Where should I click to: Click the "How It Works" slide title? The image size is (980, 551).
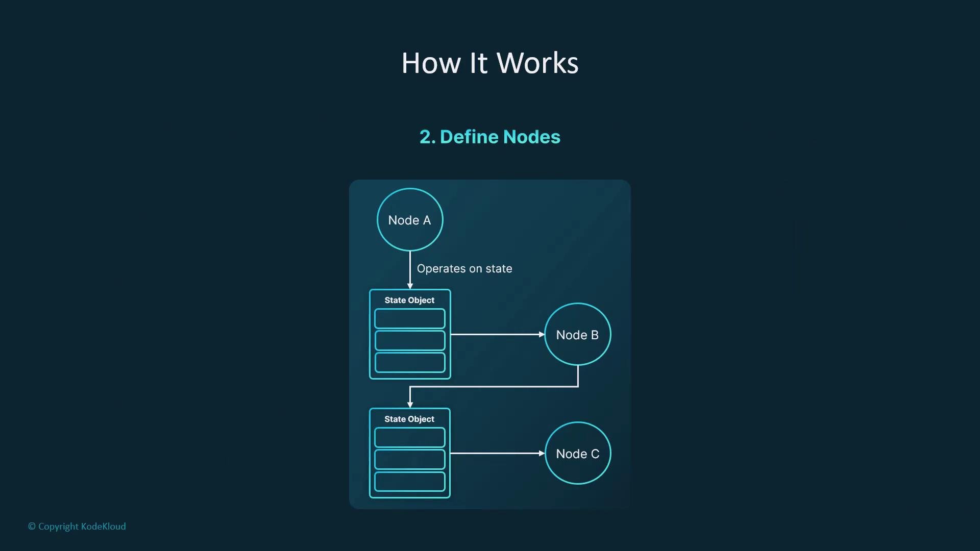click(x=490, y=63)
